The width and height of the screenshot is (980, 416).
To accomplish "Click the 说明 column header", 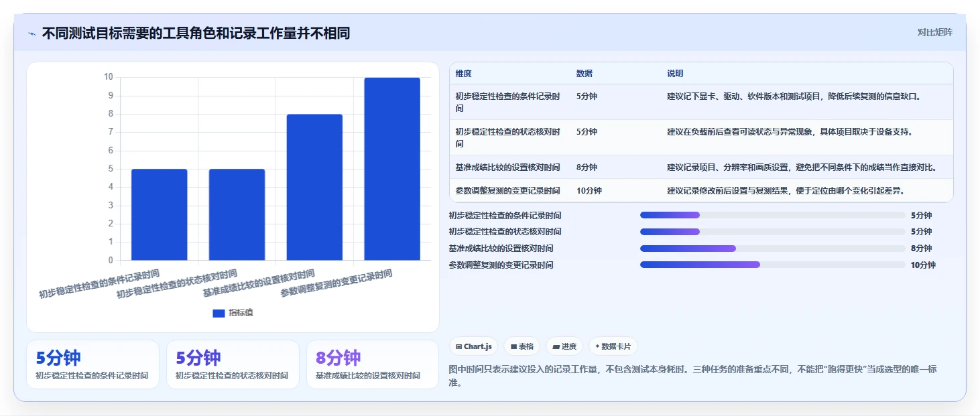I will pos(675,74).
